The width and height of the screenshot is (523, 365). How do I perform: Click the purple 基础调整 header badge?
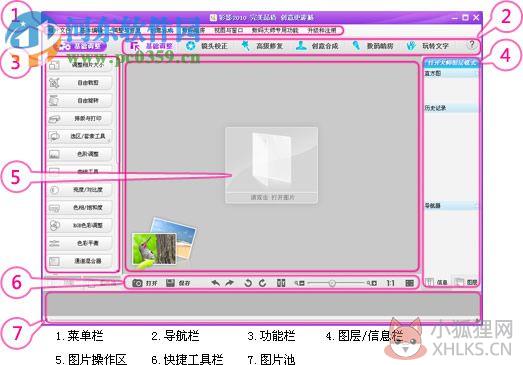[81, 46]
